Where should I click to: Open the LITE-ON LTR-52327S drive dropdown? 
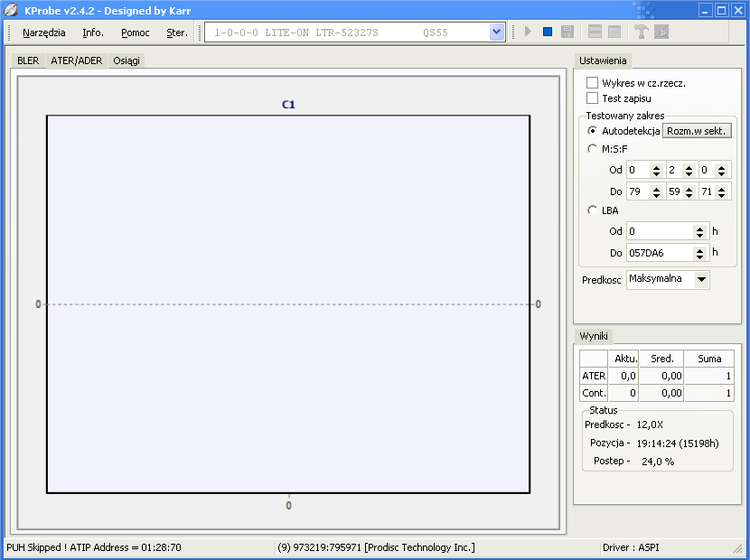(496, 32)
